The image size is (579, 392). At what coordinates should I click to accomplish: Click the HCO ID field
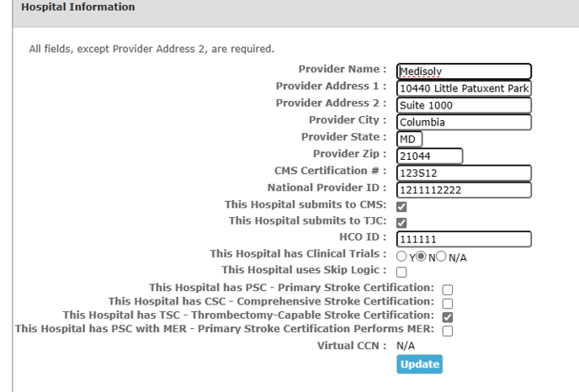point(465,239)
